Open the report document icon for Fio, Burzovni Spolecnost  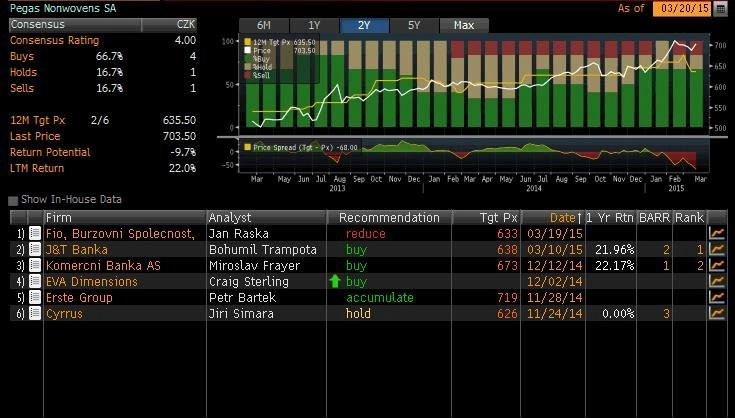(x=35, y=233)
